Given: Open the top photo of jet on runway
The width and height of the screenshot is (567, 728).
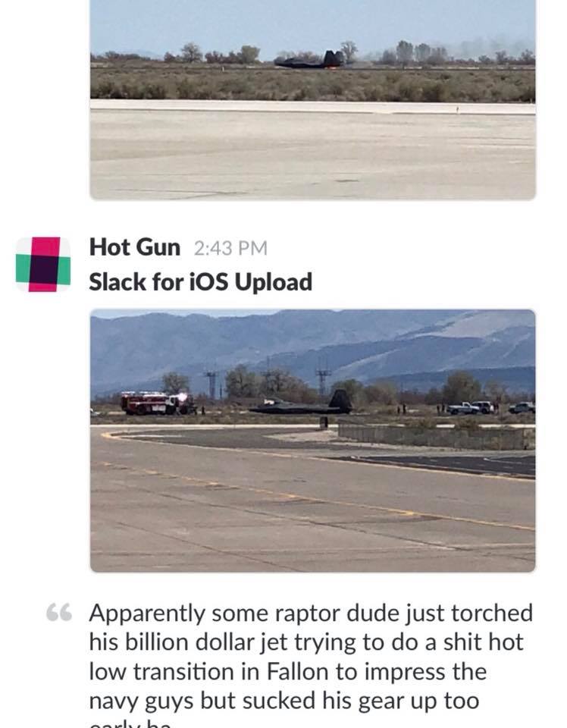Looking at the screenshot, I should (x=313, y=99).
